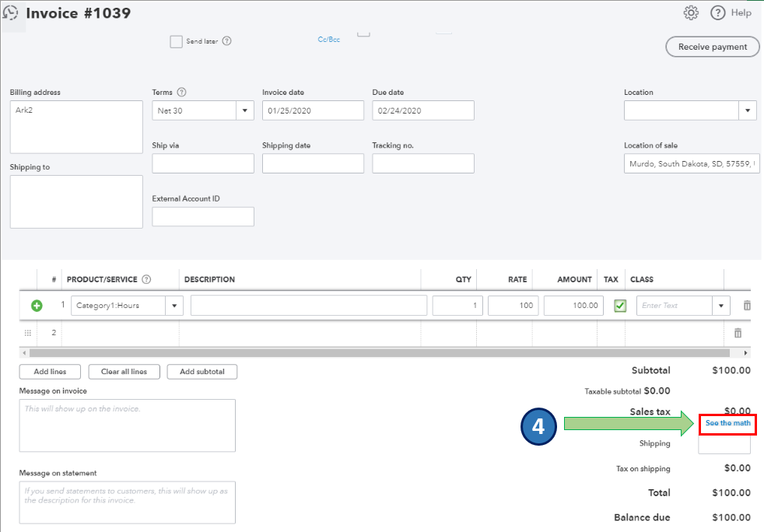Viewport: 764px width, 532px height.
Task: Click the See the math link
Action: click(x=728, y=423)
